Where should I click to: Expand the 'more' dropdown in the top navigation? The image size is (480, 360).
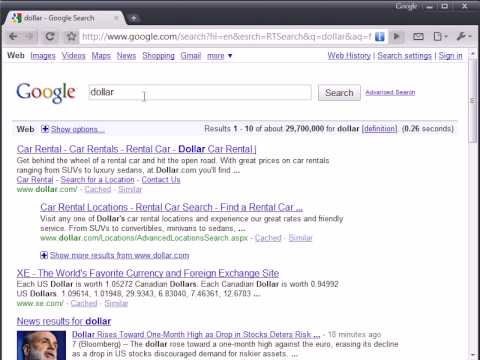pyautogui.click(x=219, y=56)
